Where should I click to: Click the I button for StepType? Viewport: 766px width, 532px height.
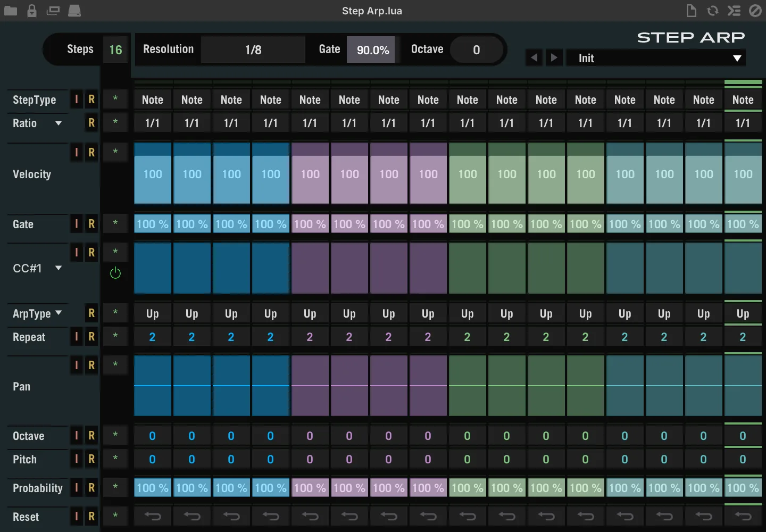pos(77,99)
